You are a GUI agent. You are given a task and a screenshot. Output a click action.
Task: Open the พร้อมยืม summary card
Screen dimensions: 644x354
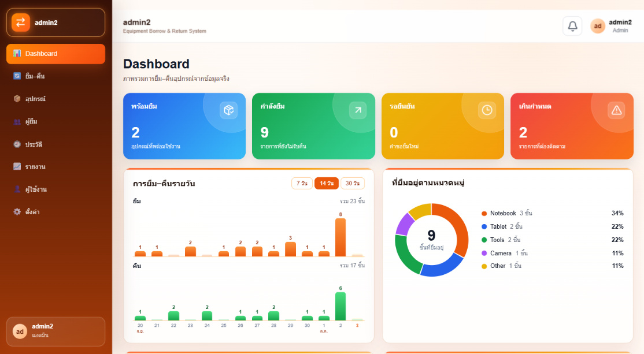click(184, 126)
